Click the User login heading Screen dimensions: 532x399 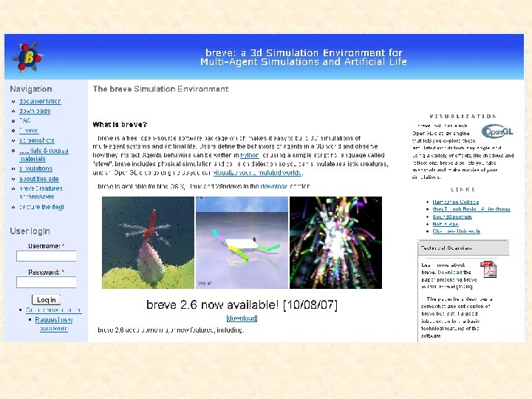30,231
